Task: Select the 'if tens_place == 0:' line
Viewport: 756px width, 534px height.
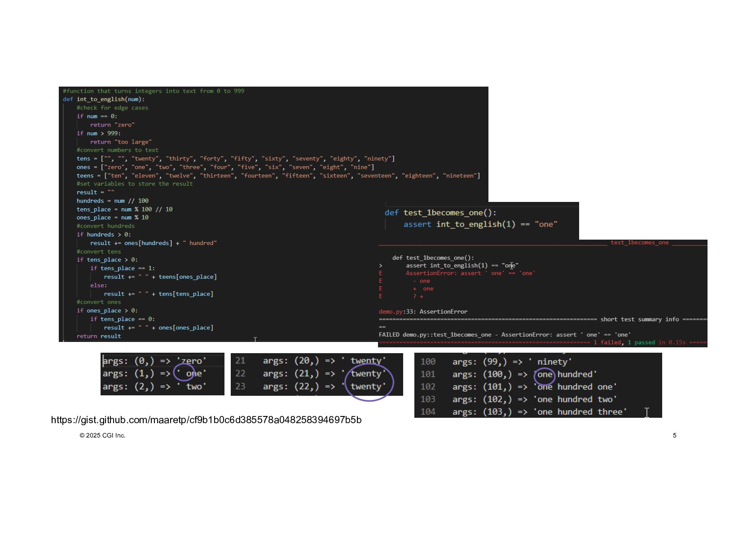Action: pos(123,319)
